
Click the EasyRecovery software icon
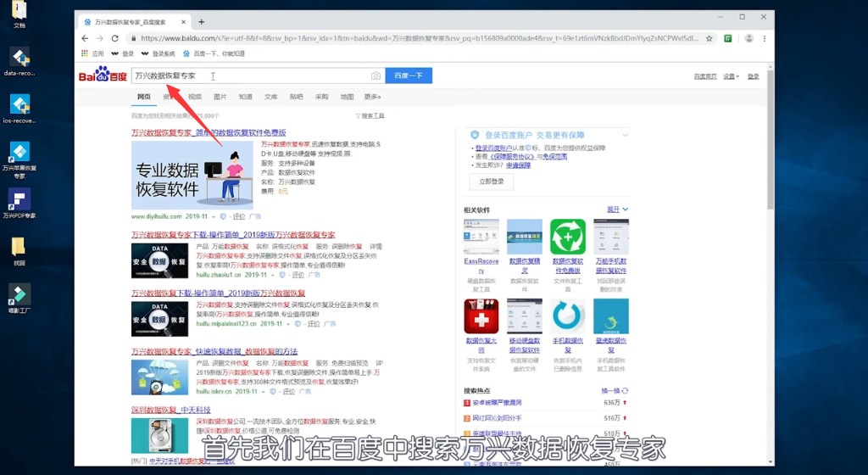(481, 237)
